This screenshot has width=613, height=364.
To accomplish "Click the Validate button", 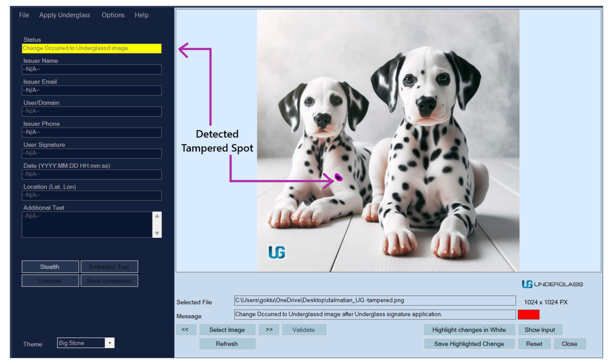I will pyautogui.click(x=304, y=330).
